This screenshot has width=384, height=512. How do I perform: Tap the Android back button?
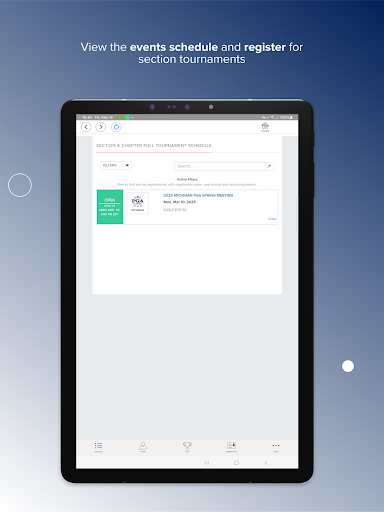[x=266, y=463]
